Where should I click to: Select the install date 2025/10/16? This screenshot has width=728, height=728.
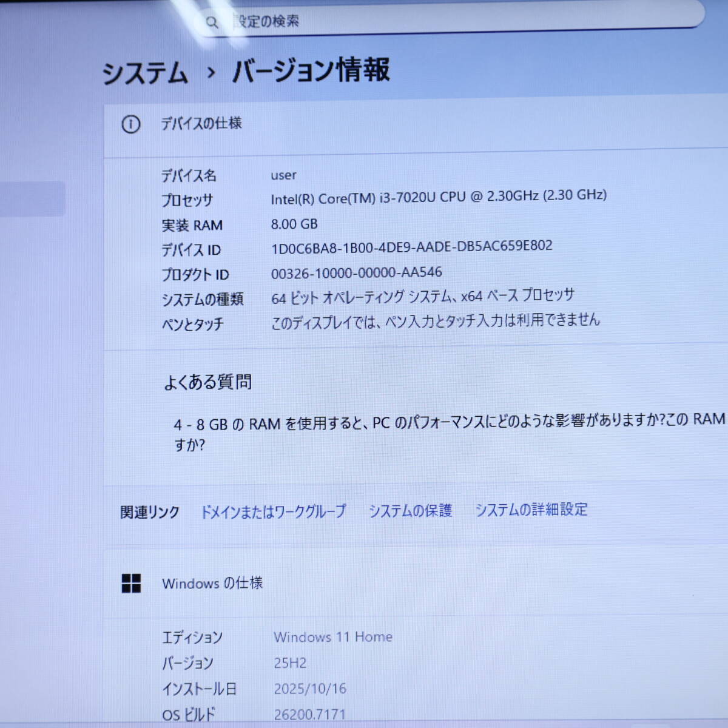(x=310, y=689)
